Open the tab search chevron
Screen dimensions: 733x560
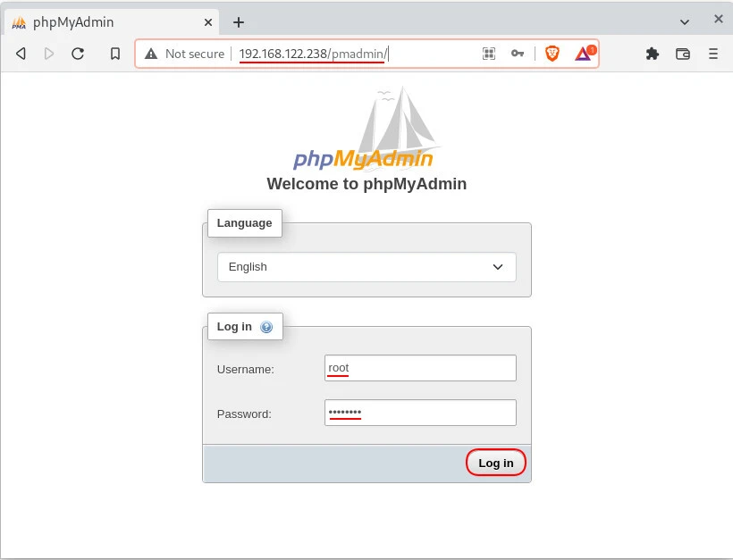pyautogui.click(x=685, y=22)
